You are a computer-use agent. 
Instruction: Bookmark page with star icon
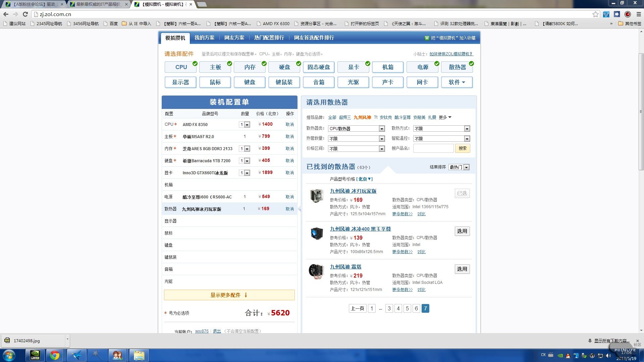point(595,14)
